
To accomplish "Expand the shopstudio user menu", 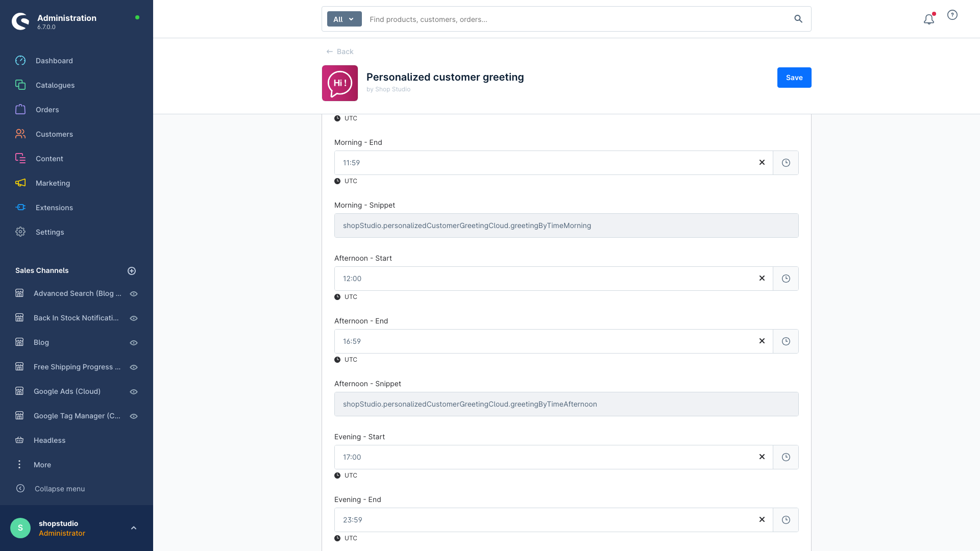I will pyautogui.click(x=134, y=528).
